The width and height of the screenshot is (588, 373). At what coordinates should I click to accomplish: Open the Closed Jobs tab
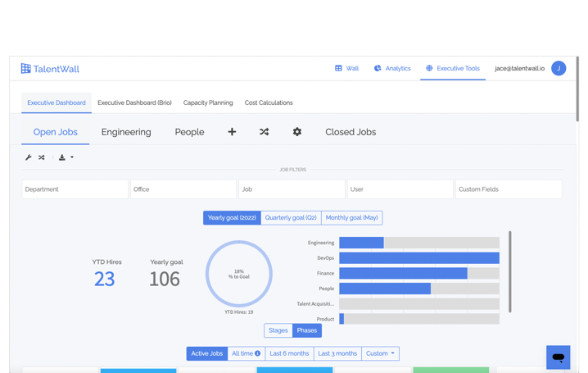pyautogui.click(x=351, y=132)
